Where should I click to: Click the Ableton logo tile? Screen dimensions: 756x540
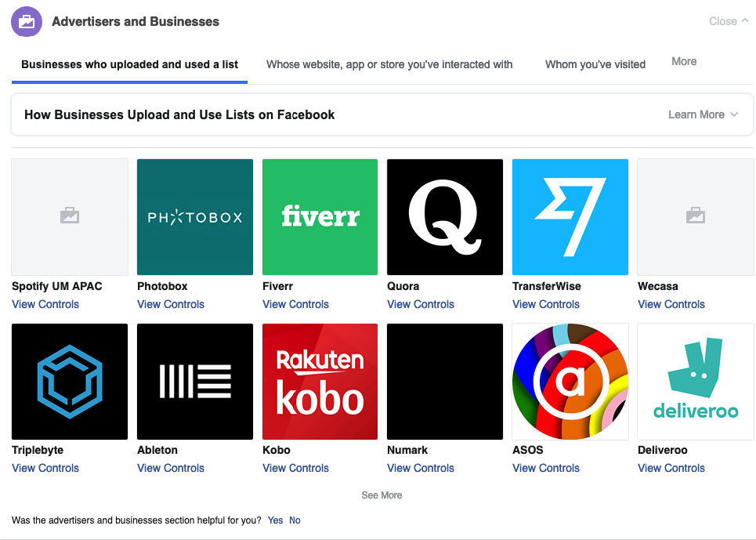click(195, 382)
